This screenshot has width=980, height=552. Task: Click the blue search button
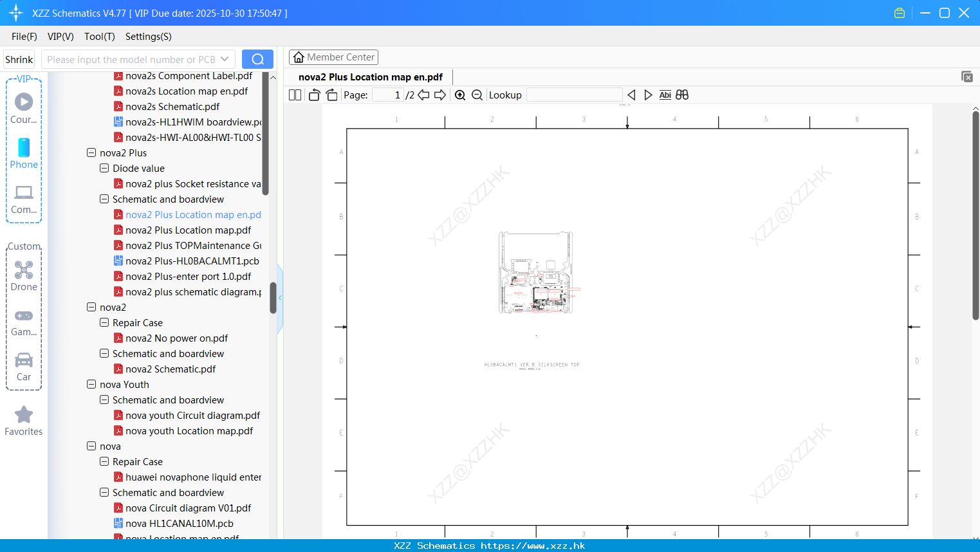(x=257, y=59)
